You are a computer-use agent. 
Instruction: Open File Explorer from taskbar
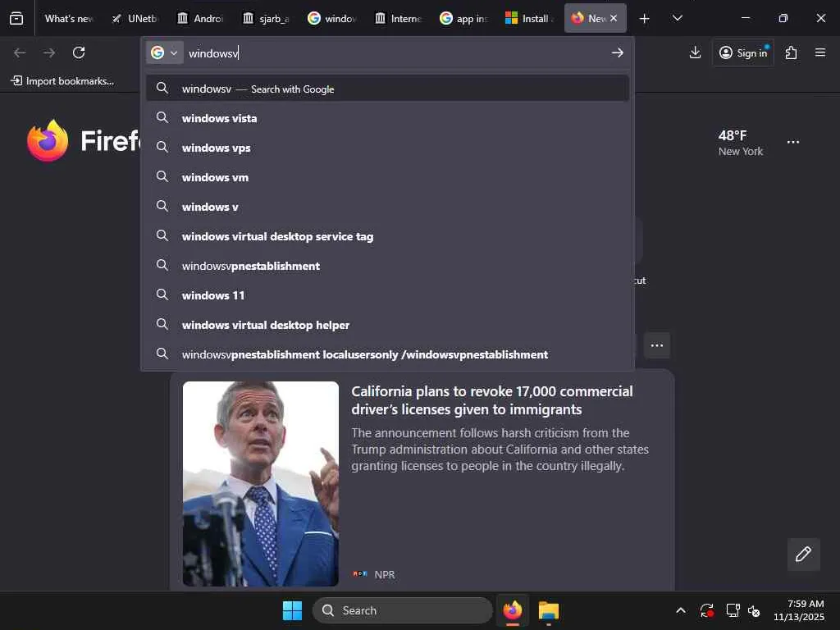coord(549,610)
